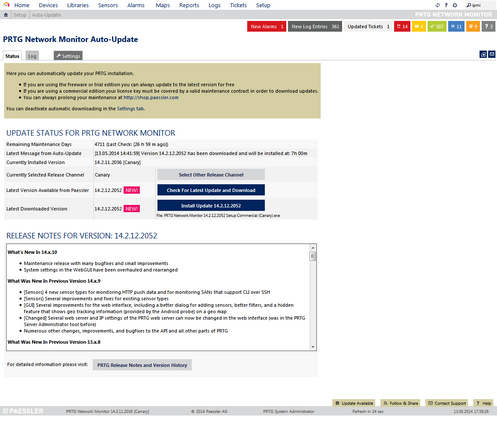Click the Follow & Share footer button
This screenshot has height=445, width=497.
[x=400, y=403]
